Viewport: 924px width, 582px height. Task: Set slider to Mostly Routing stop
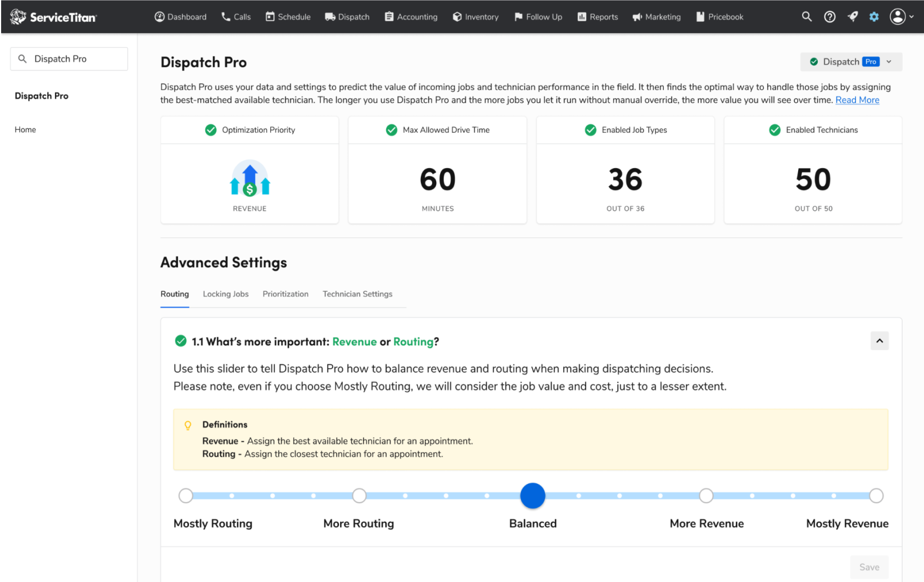[x=186, y=495]
